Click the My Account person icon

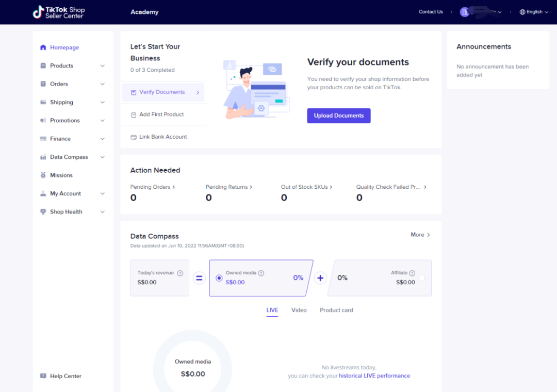tap(43, 194)
